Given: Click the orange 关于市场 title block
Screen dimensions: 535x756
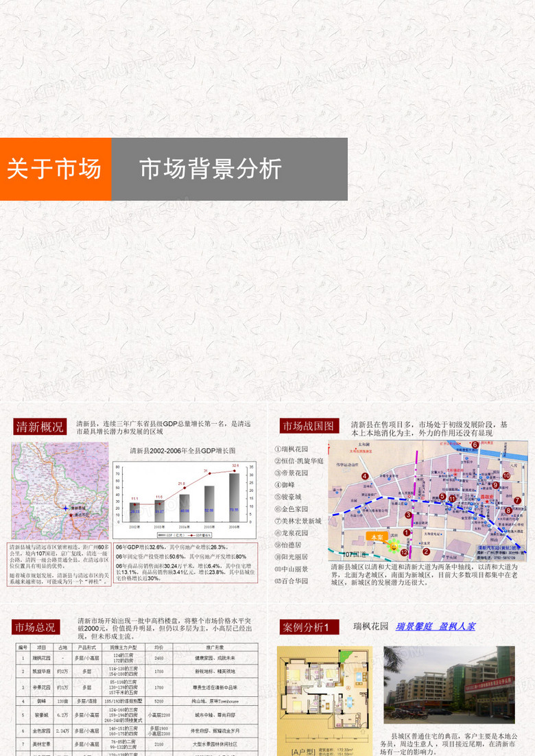Looking at the screenshot, I should click(56, 169).
